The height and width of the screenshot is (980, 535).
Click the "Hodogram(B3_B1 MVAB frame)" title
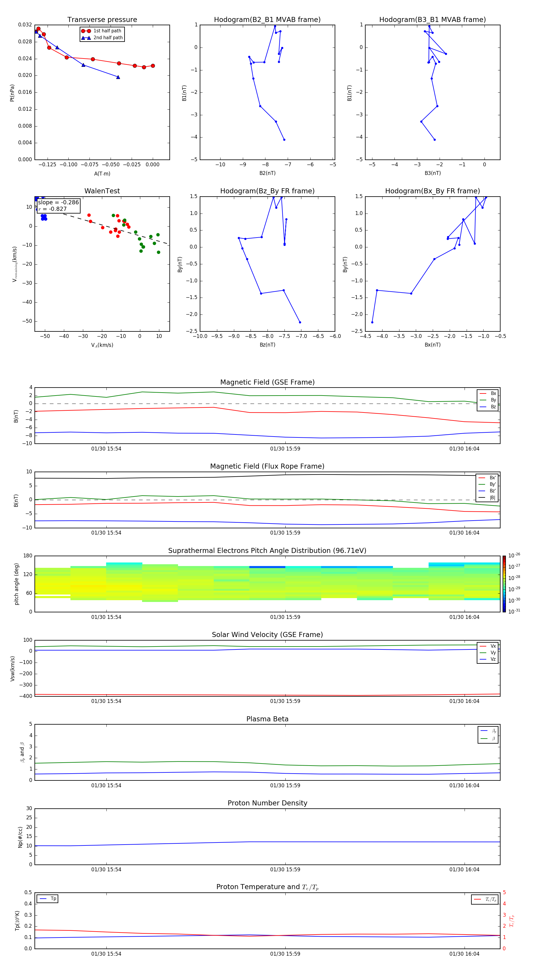(x=432, y=20)
